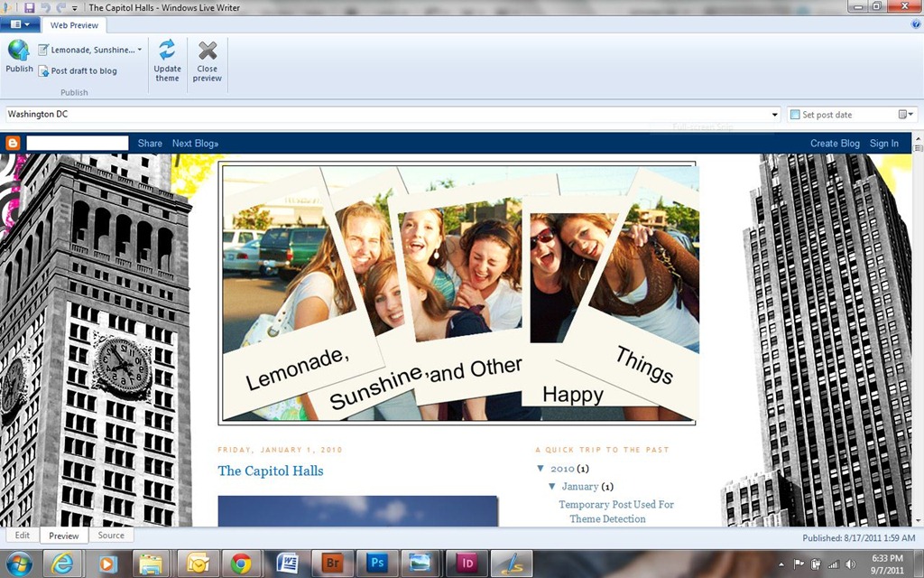Click the Share link in the navbar
The height and width of the screenshot is (578, 924).
coord(150,144)
